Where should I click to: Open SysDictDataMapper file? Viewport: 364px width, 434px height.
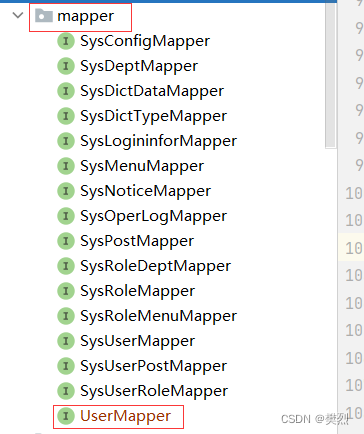pyautogui.click(x=152, y=91)
